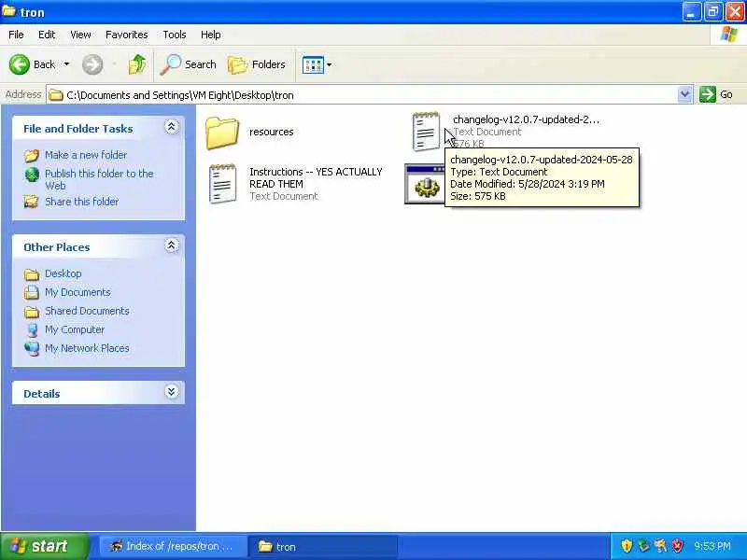
Task: Open the Favorites menu
Action: click(127, 35)
